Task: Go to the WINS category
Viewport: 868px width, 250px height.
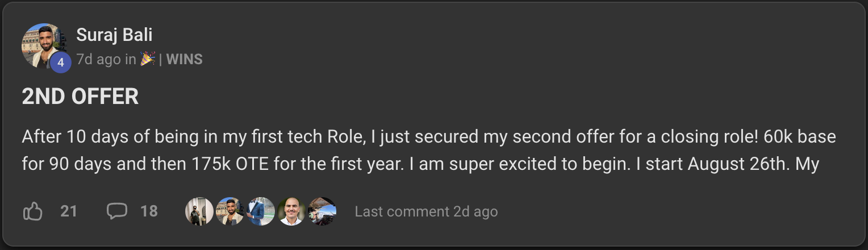Action: pyautogui.click(x=184, y=59)
